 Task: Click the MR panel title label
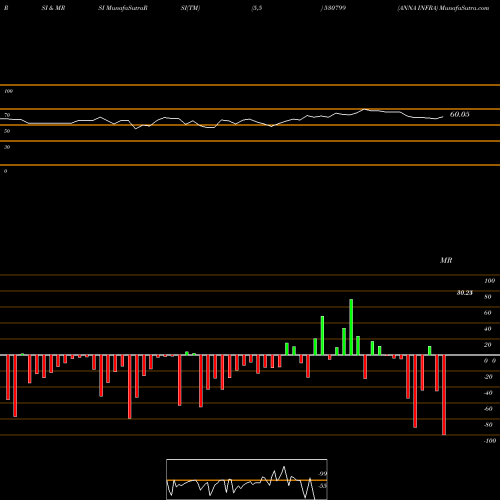click(446, 260)
